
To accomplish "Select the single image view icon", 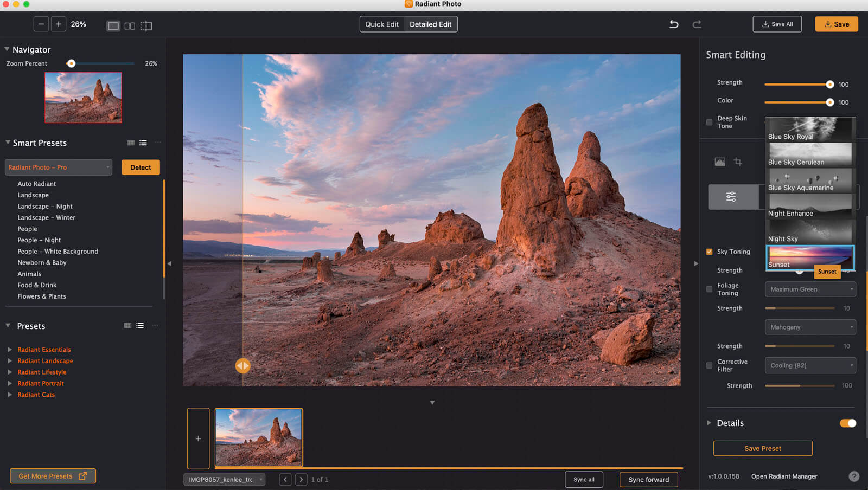I will [x=113, y=26].
